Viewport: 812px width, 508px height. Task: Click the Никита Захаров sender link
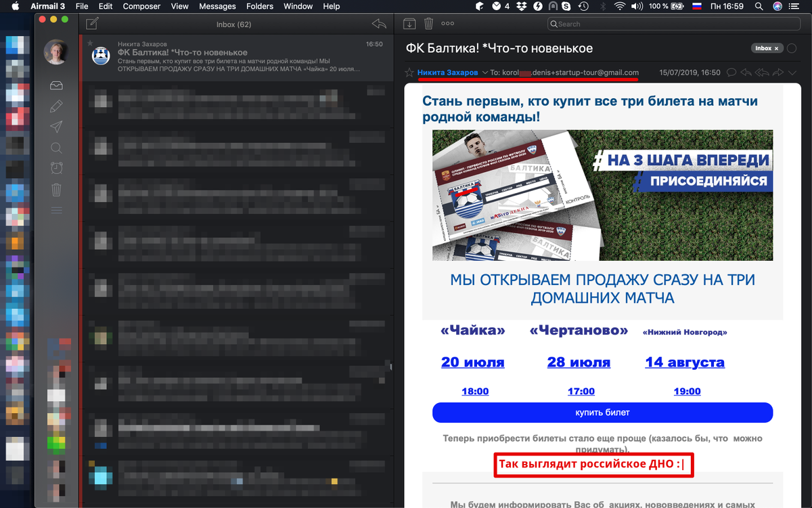pyautogui.click(x=448, y=72)
